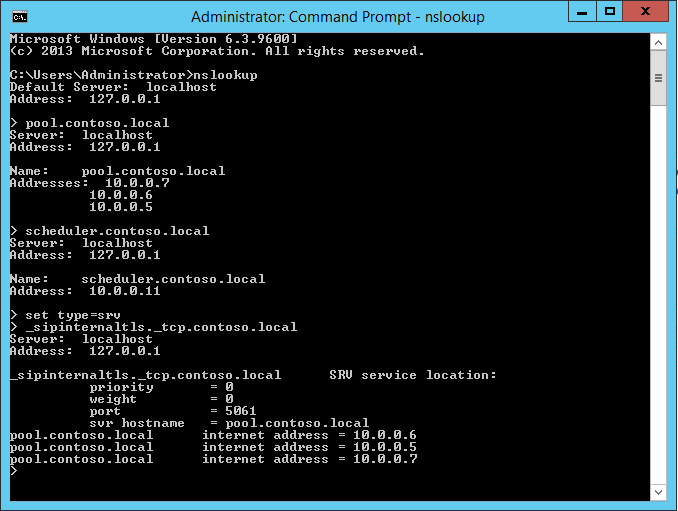Click the 'Address: 10.0.0.11' line
Viewport: 678px width, 511px height.
tap(85, 291)
